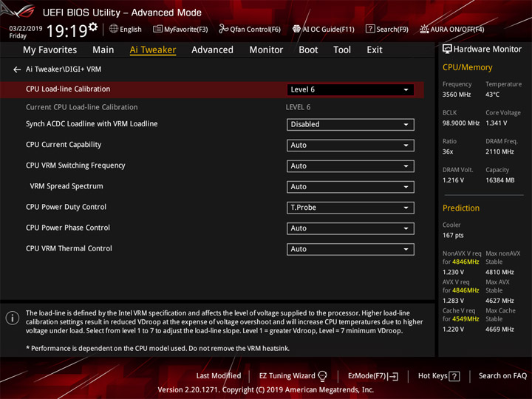This screenshot has width=532, height=399.
Task: Click the Last Modified button
Action: click(219, 376)
